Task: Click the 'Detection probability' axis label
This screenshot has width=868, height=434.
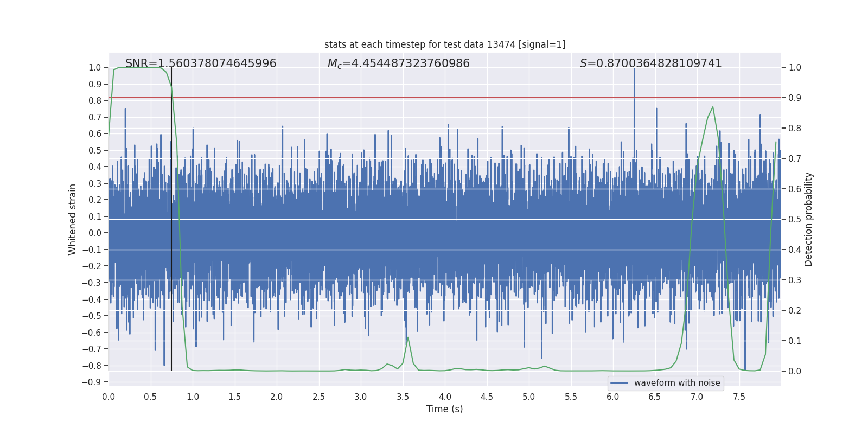Action: coord(809,219)
